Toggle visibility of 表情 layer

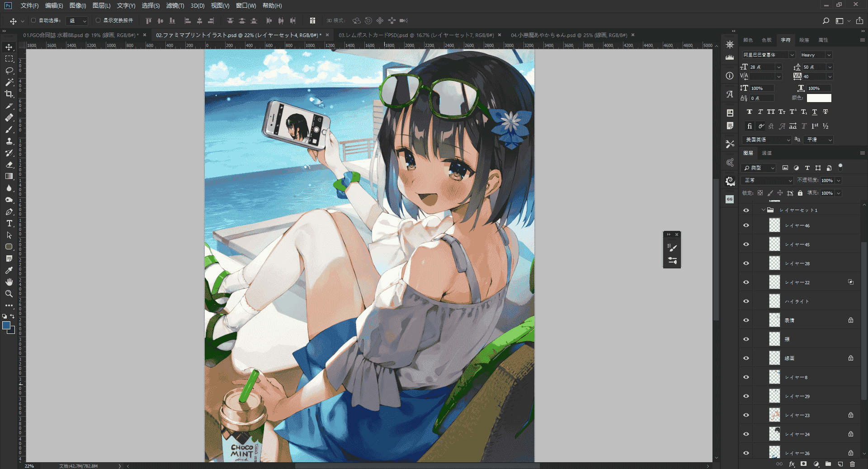pos(746,320)
